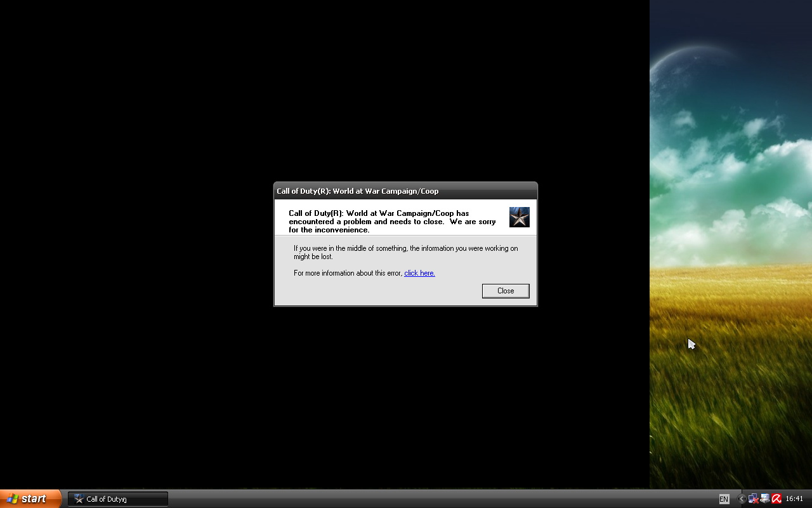Expand hidden system tray icons arrow

pyautogui.click(x=742, y=499)
